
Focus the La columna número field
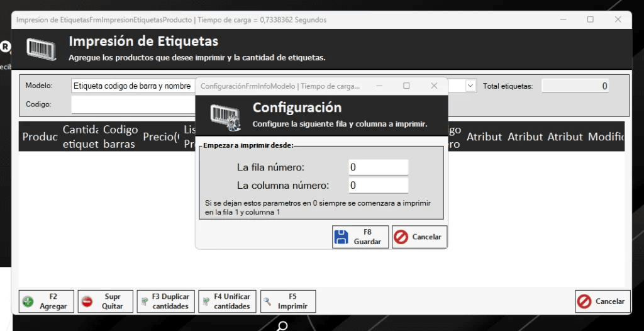coord(378,186)
